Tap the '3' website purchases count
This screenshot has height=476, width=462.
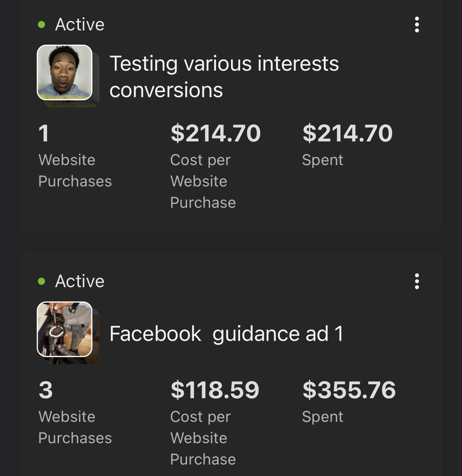tap(46, 390)
